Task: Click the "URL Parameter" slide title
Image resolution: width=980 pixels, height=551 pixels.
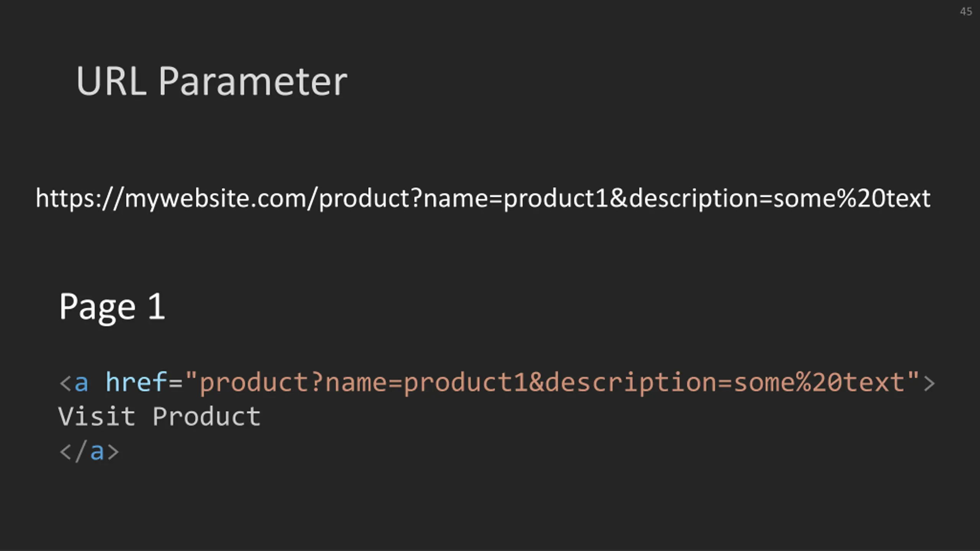Action: pyautogui.click(x=212, y=81)
